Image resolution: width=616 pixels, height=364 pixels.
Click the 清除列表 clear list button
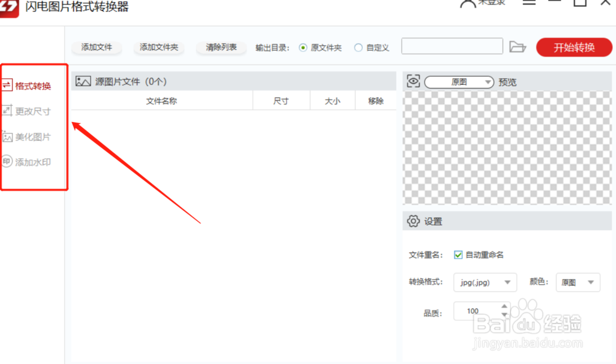click(x=221, y=47)
